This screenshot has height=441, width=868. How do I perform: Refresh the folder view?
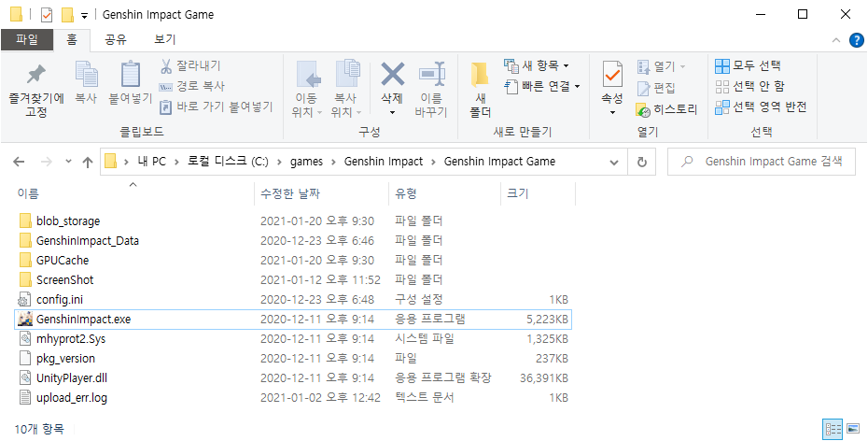tap(642, 163)
